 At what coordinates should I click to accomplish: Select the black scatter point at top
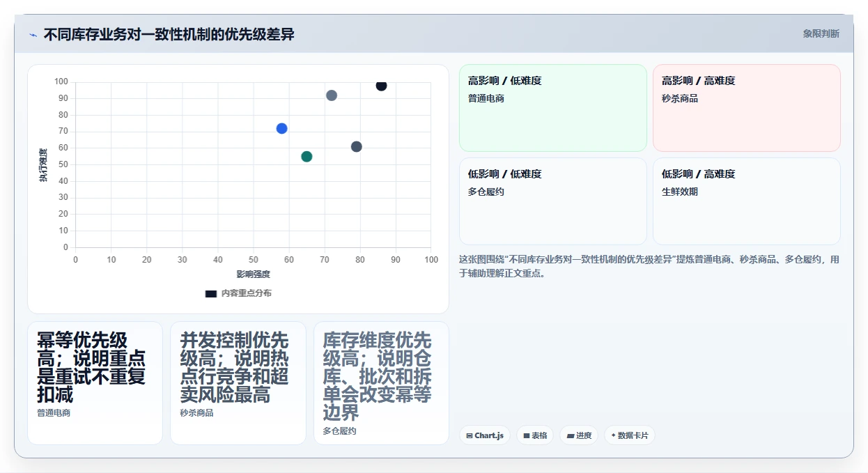tap(381, 86)
